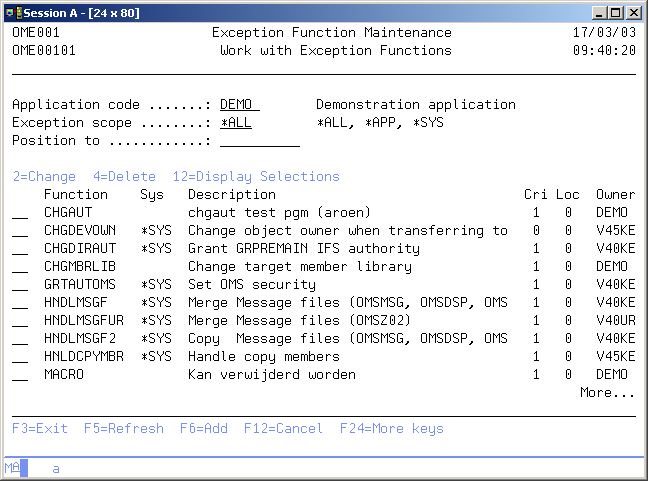
Task: Select option field for HNDLMSGFUR row
Action: pos(20,321)
